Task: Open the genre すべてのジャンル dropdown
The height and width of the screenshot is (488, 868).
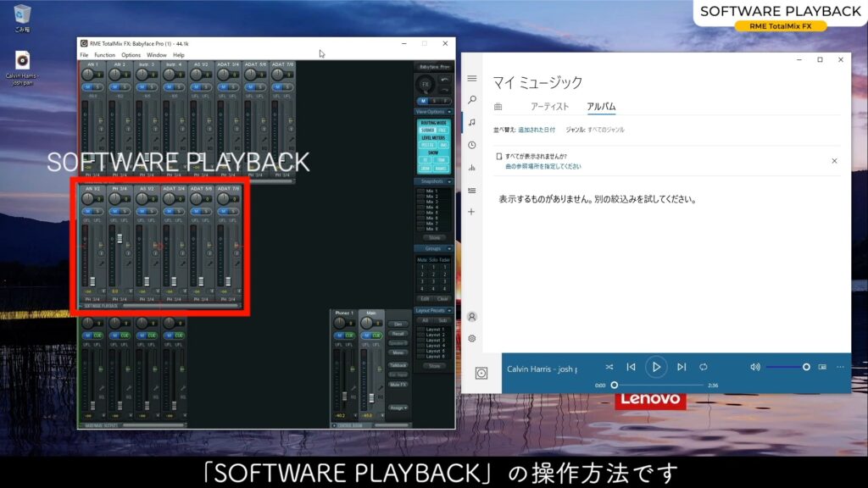Action: (605, 130)
